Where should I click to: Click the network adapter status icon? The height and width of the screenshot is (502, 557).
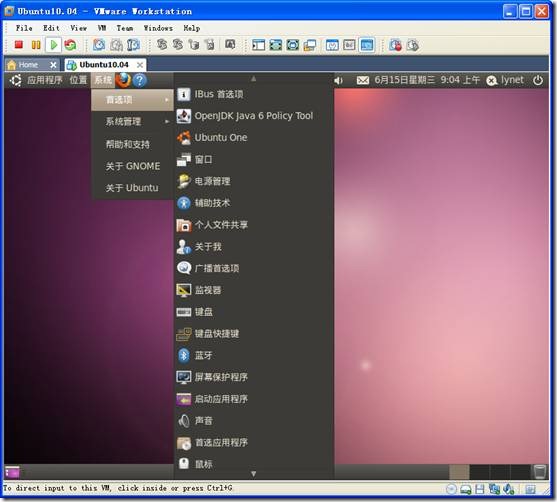494,489
